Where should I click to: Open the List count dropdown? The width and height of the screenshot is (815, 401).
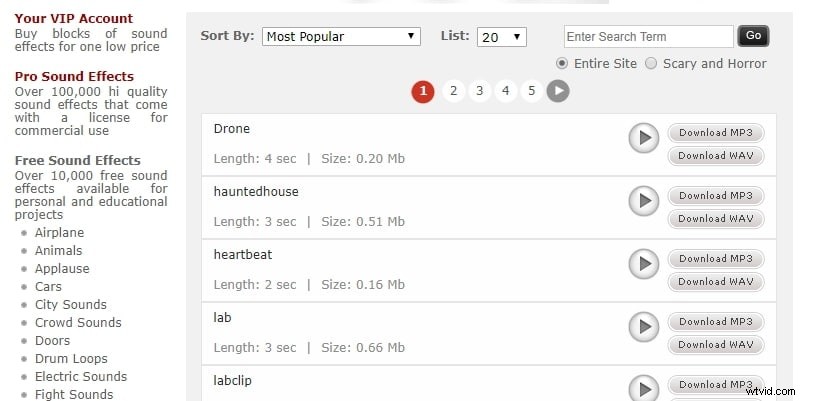coord(502,37)
